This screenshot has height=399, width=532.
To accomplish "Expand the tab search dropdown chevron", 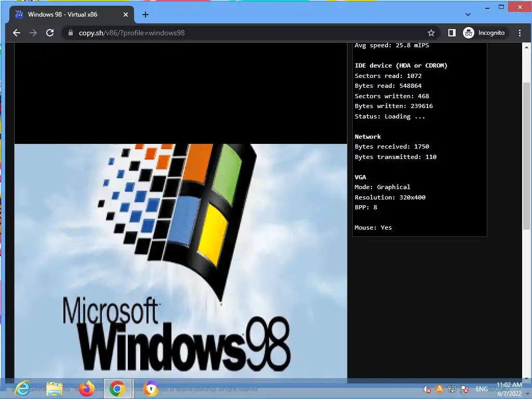I will point(468,15).
